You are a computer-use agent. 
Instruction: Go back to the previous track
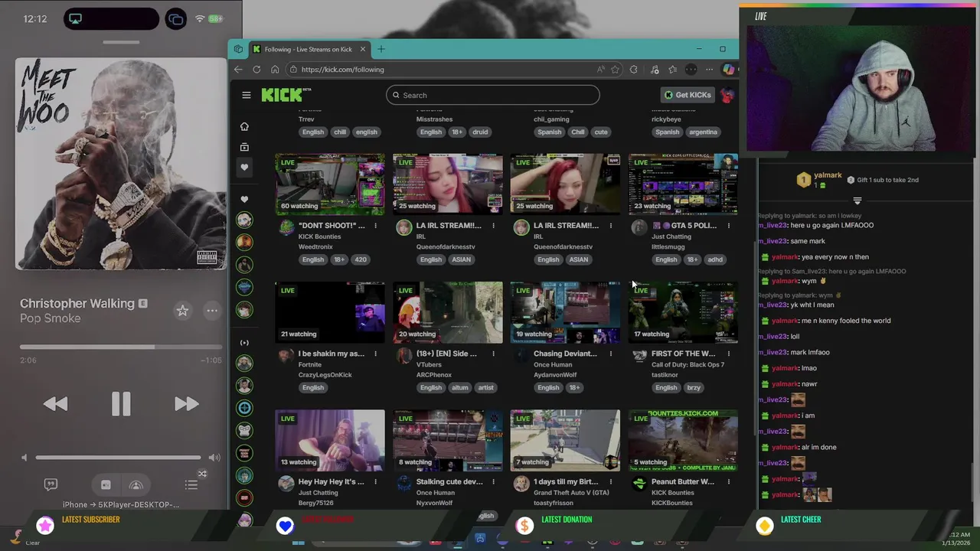(55, 404)
